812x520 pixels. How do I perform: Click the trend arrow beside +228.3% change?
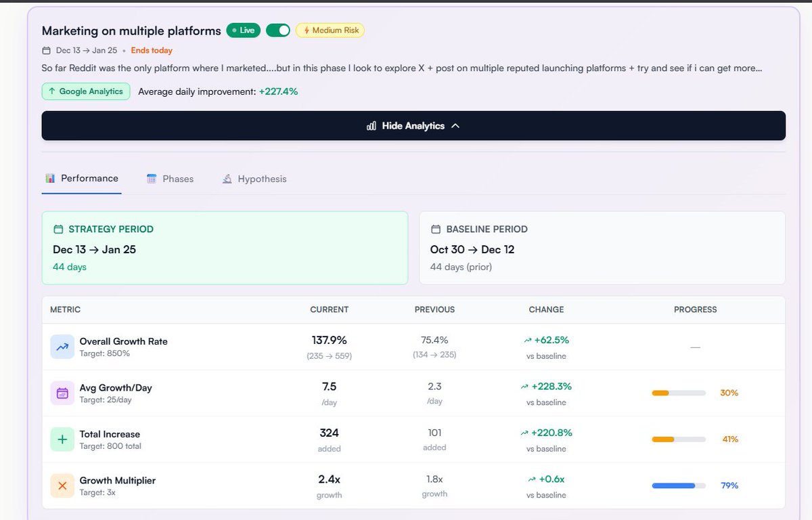(x=524, y=387)
